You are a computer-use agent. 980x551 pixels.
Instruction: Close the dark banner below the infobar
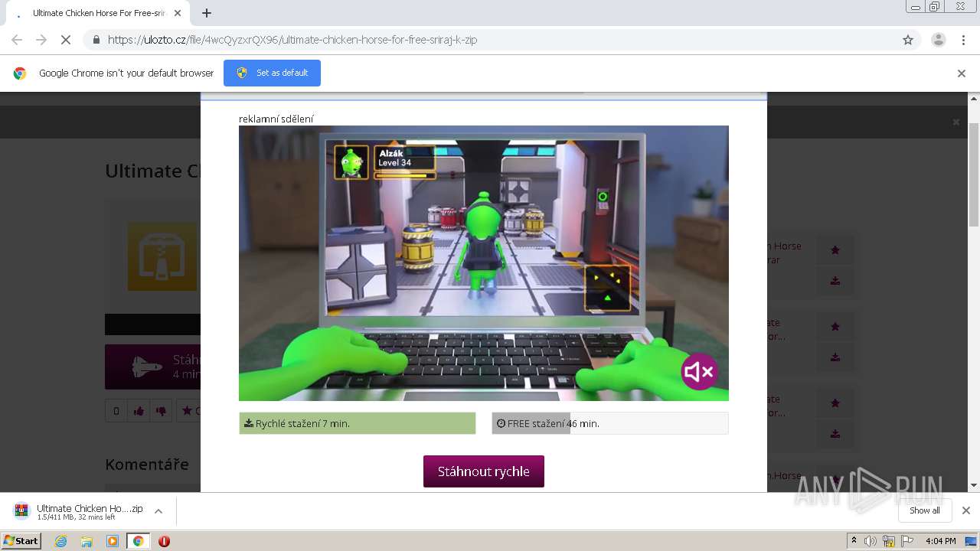point(955,122)
